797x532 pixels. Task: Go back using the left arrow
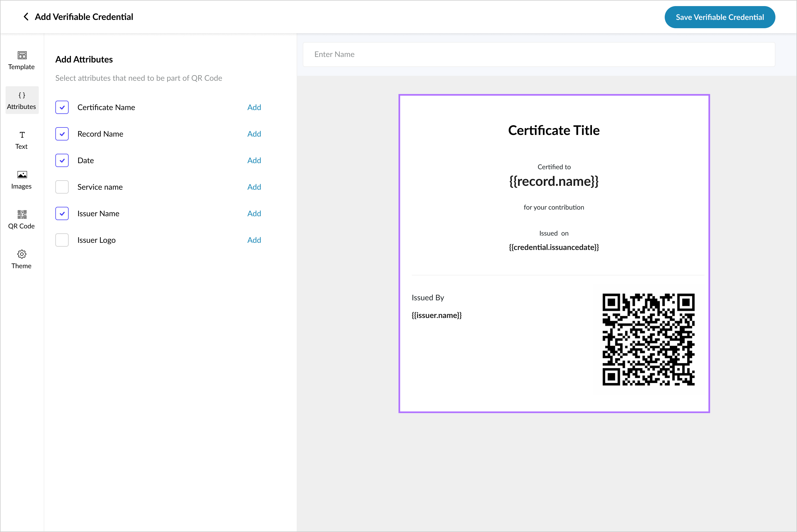26,17
